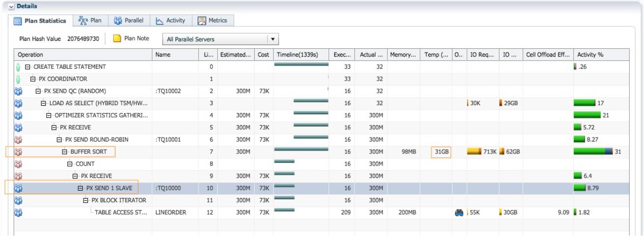This screenshot has width=644, height=239.
Task: Click the PX SEND ROUND-ROBIN parallel icon
Action: pos(19,140)
